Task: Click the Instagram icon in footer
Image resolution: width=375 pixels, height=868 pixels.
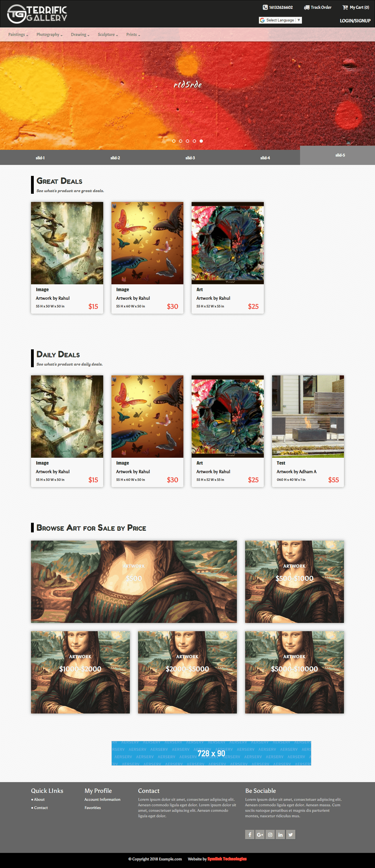Action: tap(270, 834)
